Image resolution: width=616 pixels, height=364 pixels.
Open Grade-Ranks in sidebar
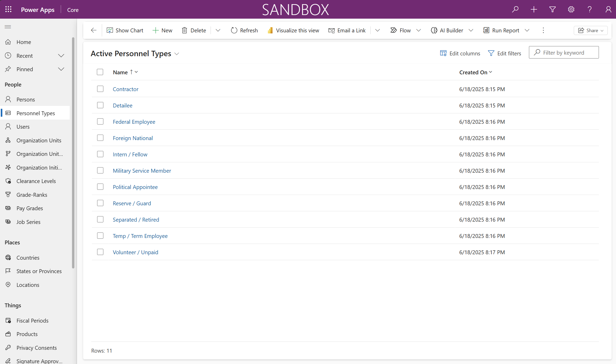point(35,195)
